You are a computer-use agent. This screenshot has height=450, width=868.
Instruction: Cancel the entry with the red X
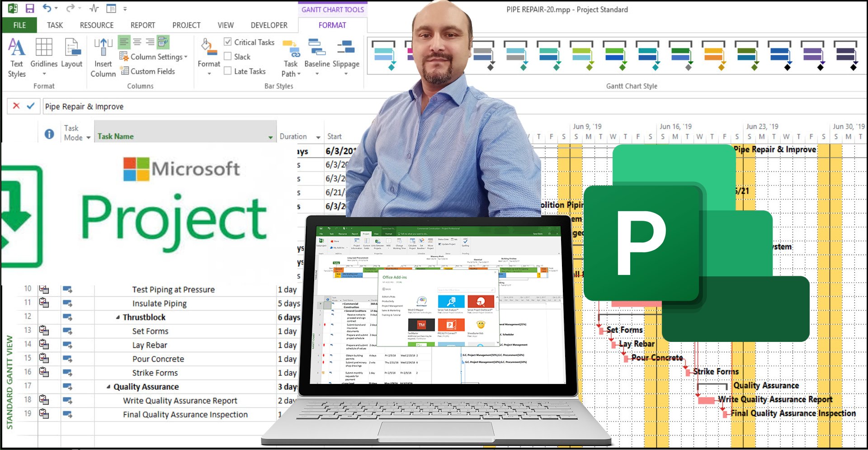click(17, 106)
